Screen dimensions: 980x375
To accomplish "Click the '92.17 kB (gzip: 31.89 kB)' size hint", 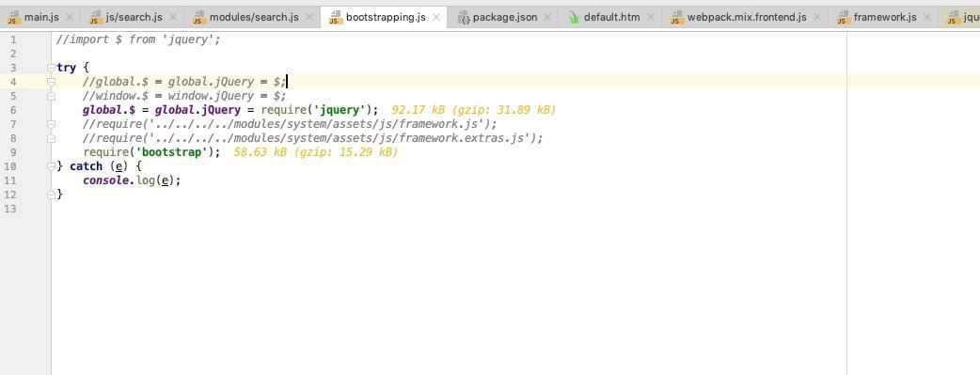I will click(474, 110).
